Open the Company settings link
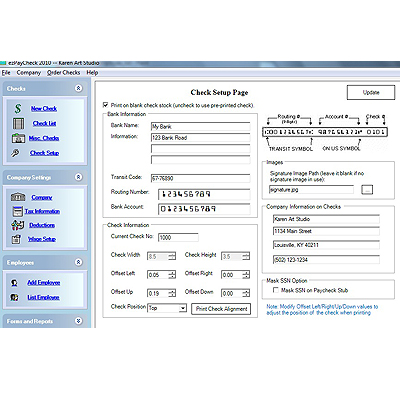This screenshot has width=400, height=400. [42, 197]
